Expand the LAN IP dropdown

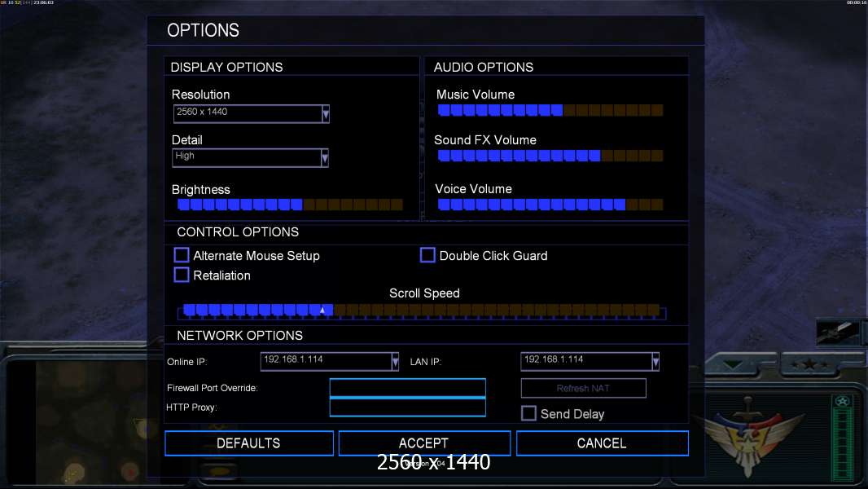[655, 361]
